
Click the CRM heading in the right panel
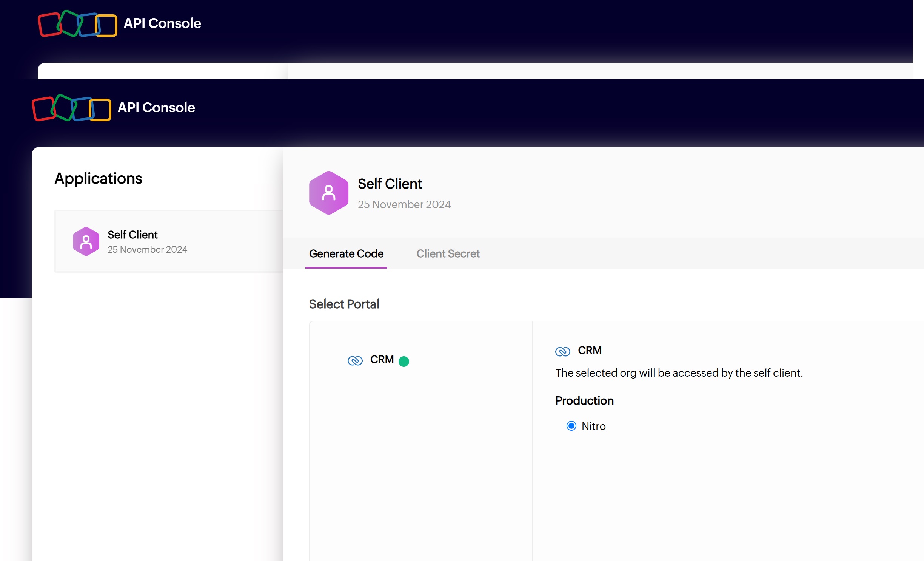(x=590, y=351)
